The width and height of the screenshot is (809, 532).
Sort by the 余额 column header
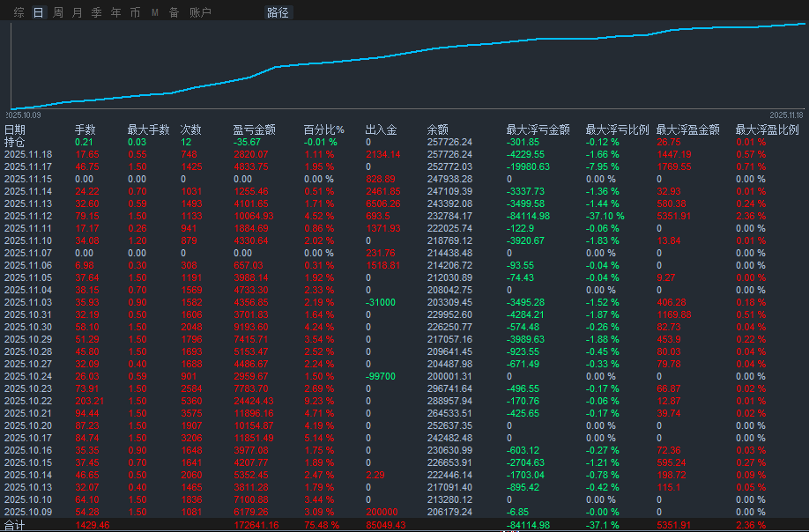click(437, 129)
